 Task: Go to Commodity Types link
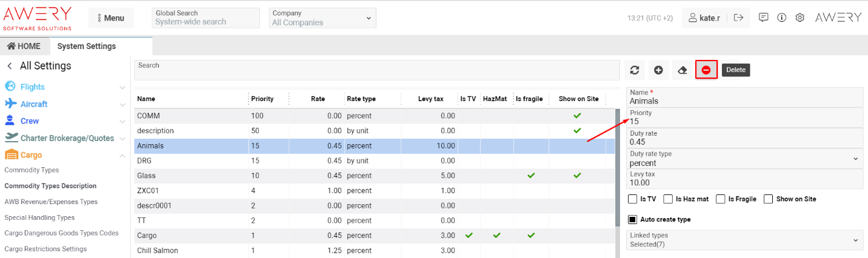pyautogui.click(x=32, y=170)
